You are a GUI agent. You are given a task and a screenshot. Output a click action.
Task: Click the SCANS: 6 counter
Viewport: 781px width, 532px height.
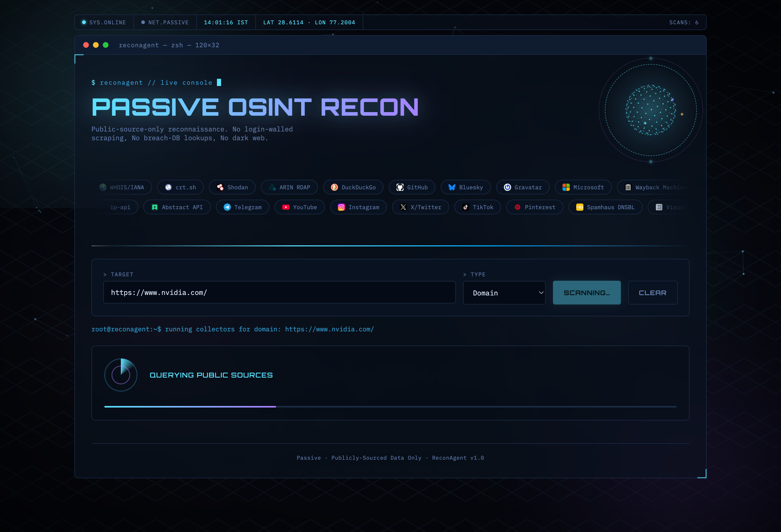684,22
